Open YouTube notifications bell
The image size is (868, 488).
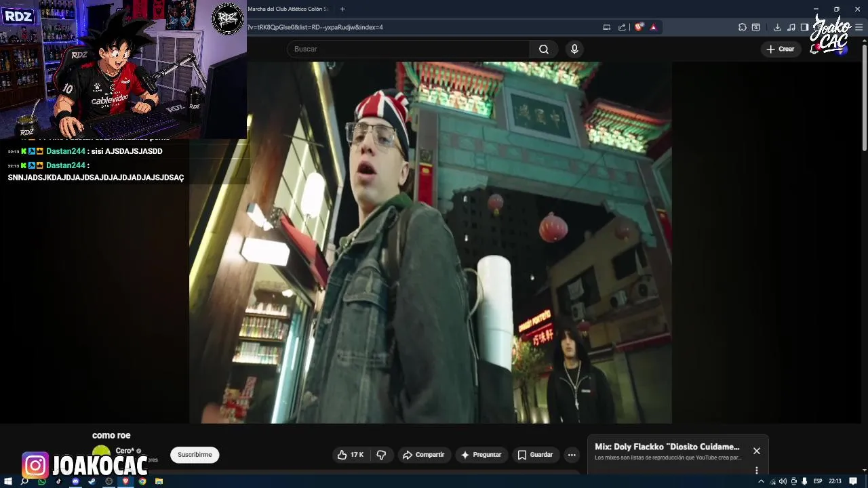pos(814,49)
